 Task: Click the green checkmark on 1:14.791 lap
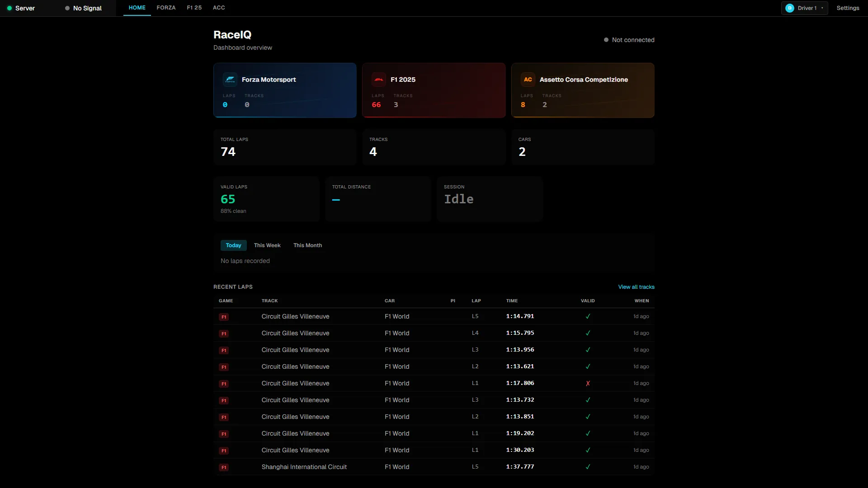click(x=588, y=316)
